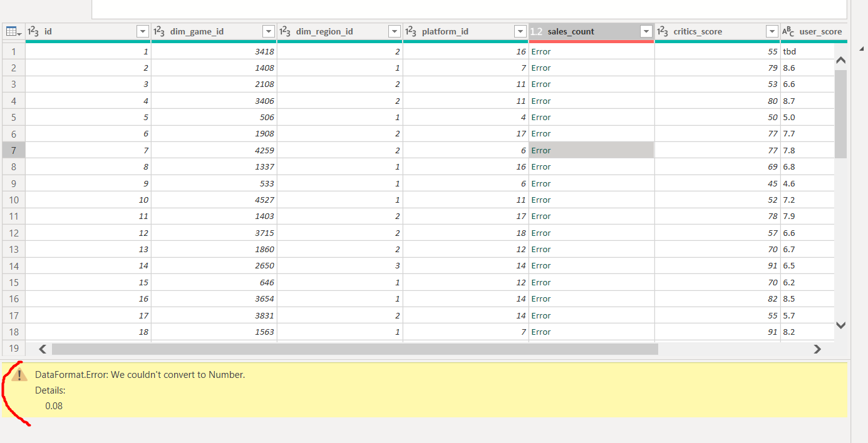Click the Error cell in row 1
This screenshot has width=868, height=443.
[591, 51]
